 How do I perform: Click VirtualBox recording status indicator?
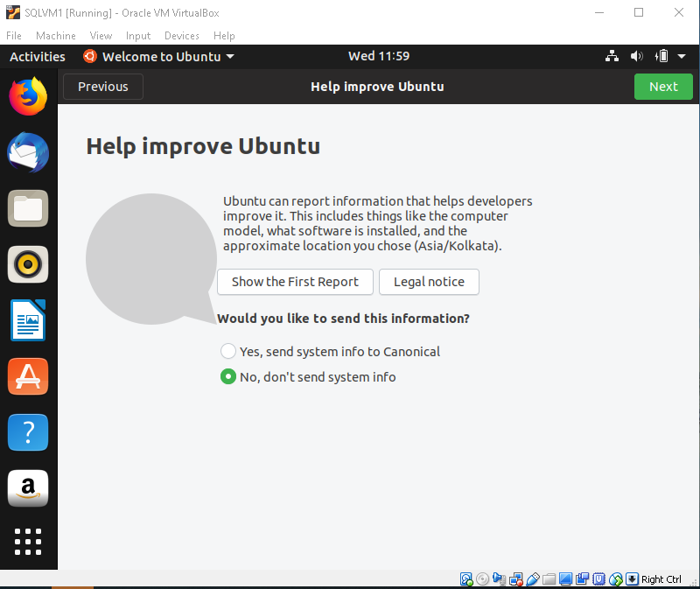click(582, 579)
